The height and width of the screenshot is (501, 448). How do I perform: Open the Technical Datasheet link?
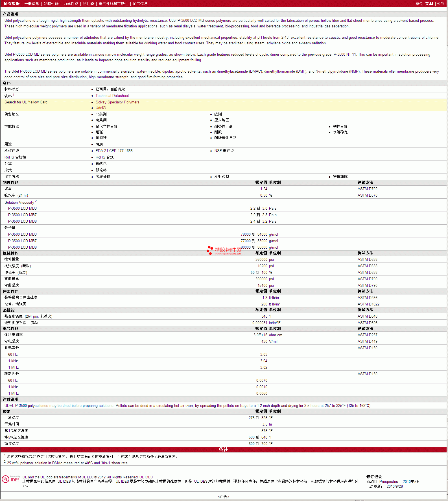[x=112, y=96]
